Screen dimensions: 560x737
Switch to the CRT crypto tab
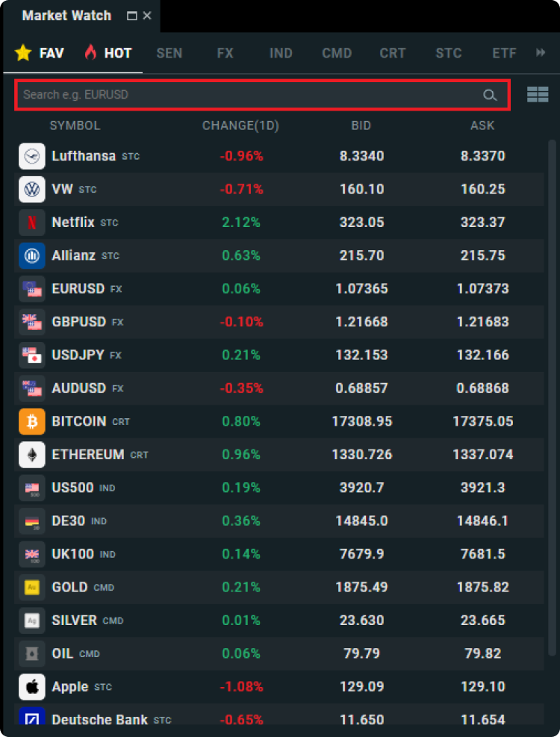pyautogui.click(x=393, y=53)
